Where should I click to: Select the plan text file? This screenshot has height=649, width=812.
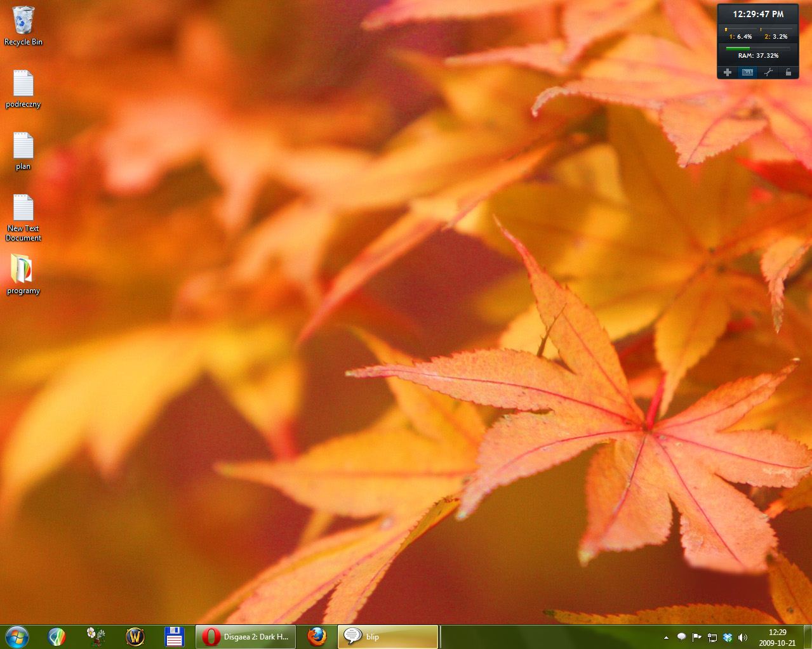23,146
